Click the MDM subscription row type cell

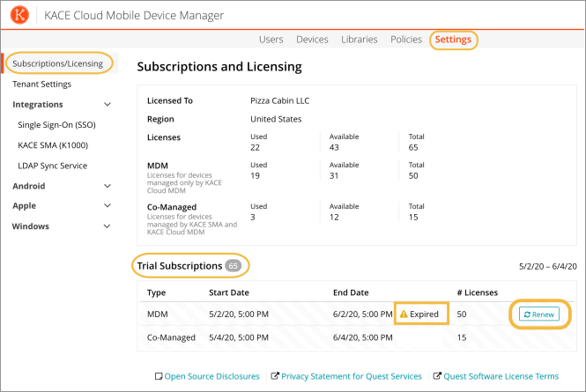tap(158, 314)
